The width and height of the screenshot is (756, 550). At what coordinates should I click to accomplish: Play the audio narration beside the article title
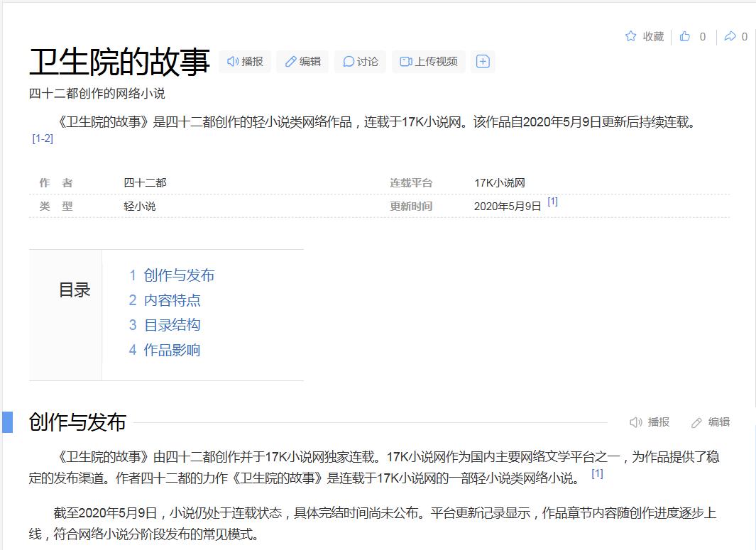pos(245,62)
